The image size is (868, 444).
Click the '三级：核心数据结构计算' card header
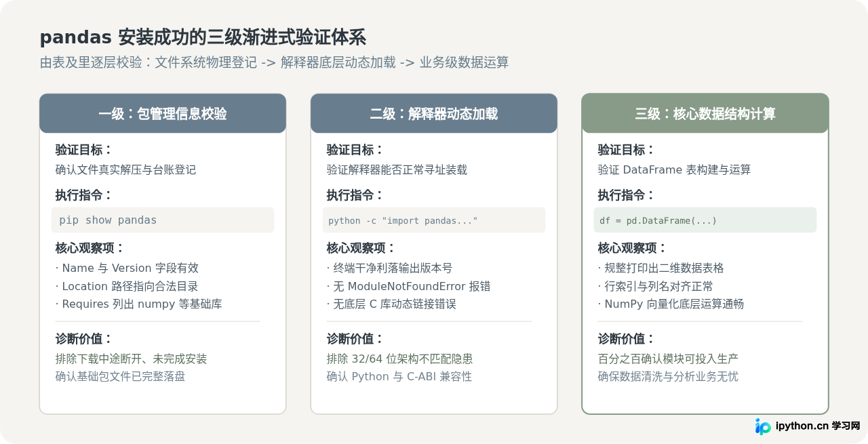tap(705, 113)
